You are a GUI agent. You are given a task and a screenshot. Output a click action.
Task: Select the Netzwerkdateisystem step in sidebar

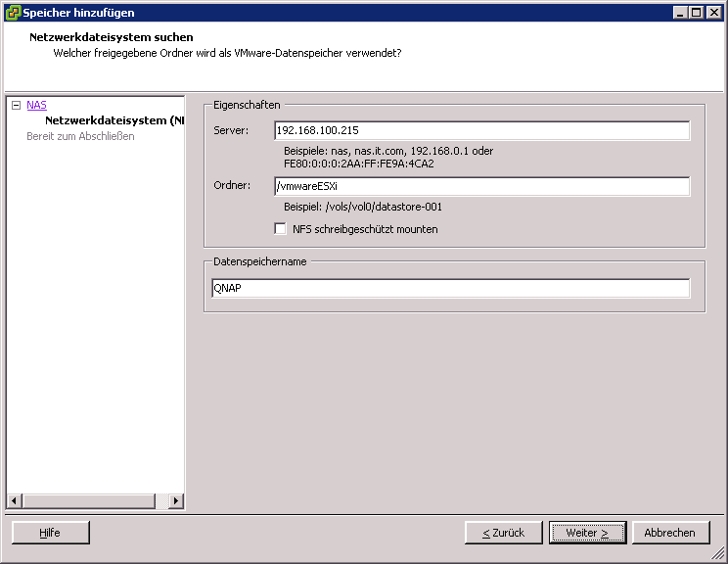tap(114, 120)
